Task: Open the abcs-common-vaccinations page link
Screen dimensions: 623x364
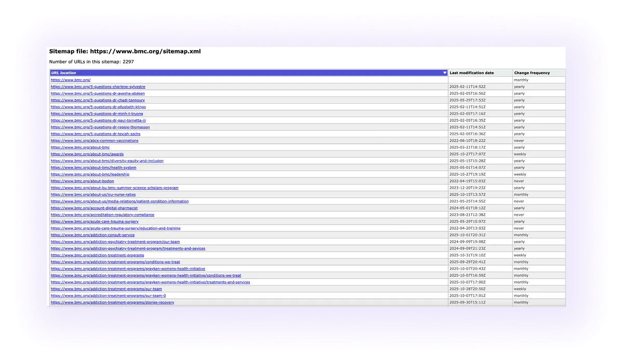Action: click(93, 140)
